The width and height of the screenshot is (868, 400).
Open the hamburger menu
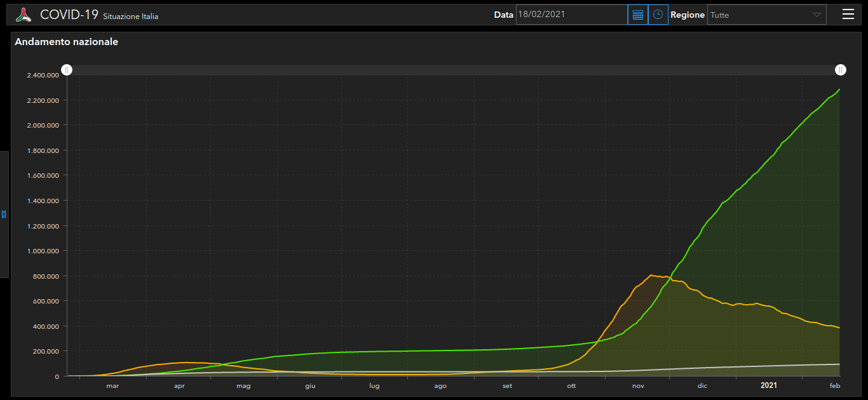pyautogui.click(x=848, y=14)
